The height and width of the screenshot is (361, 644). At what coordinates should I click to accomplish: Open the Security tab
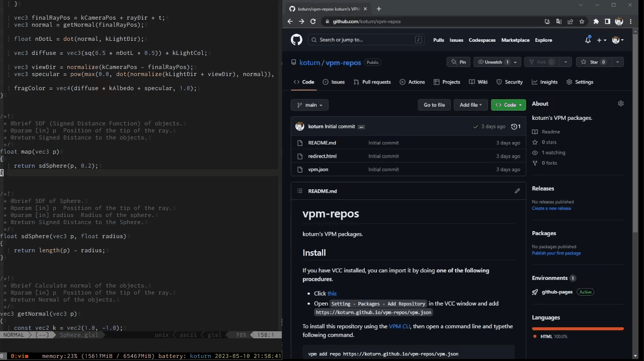coord(509,82)
